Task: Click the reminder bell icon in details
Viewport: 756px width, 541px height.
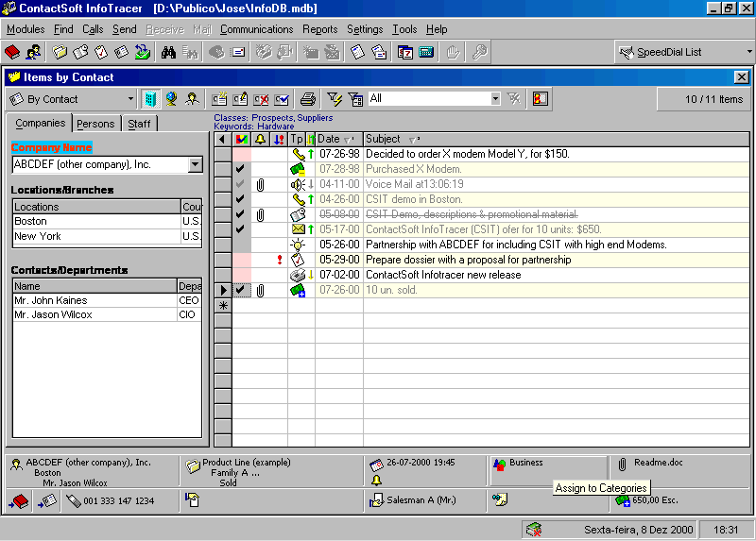Action: pyautogui.click(x=376, y=481)
